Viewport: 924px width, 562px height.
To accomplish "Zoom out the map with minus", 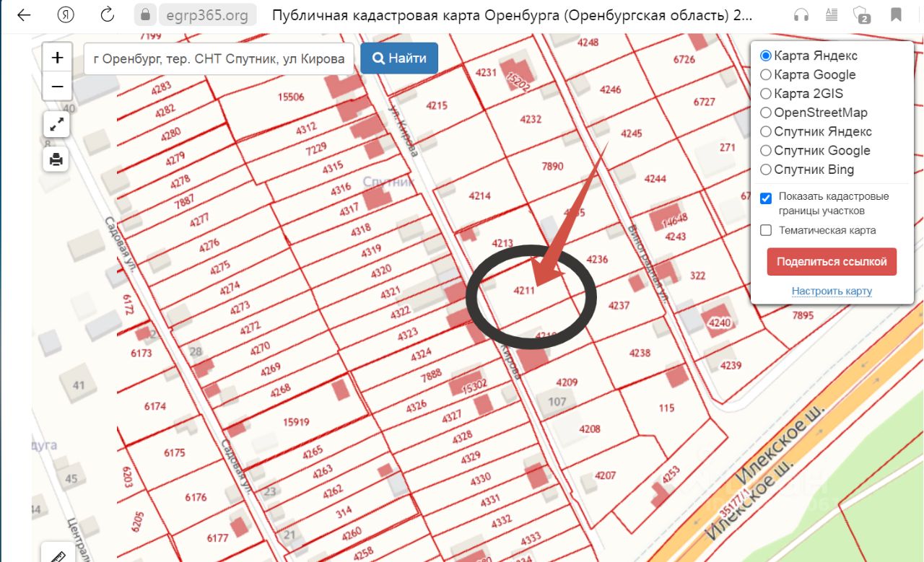I will tap(57, 87).
